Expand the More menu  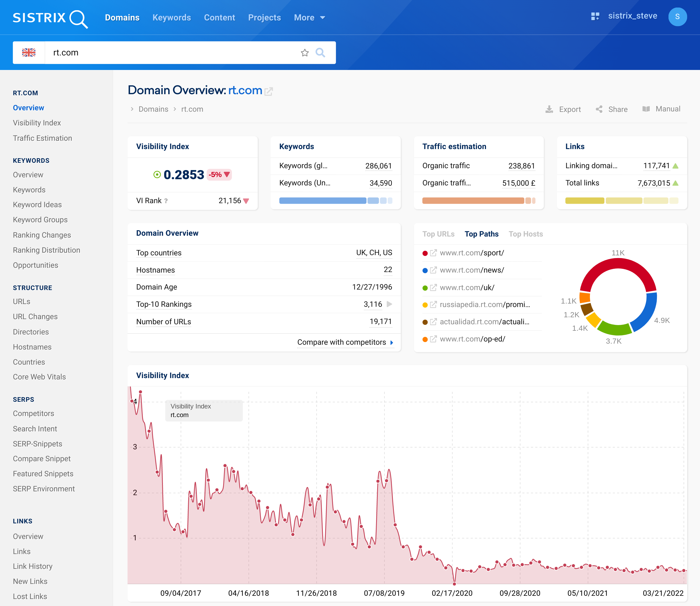pos(309,17)
